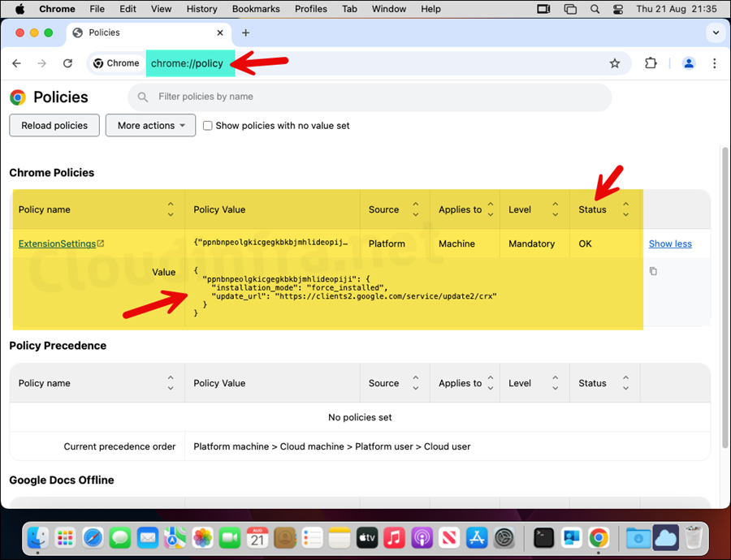Sort Chrome Policies by Applies to column
Screen dimensions: 731x560
[x=491, y=209]
